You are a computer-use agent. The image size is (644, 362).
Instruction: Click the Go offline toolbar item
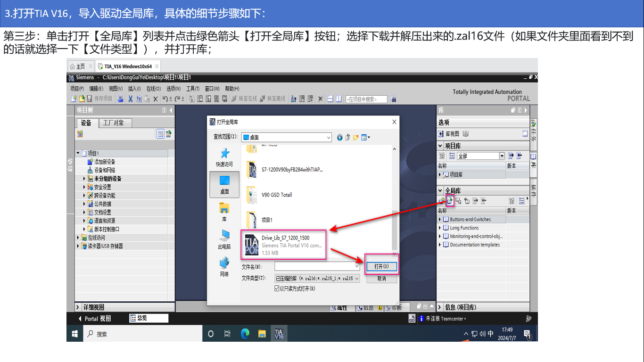click(x=272, y=99)
